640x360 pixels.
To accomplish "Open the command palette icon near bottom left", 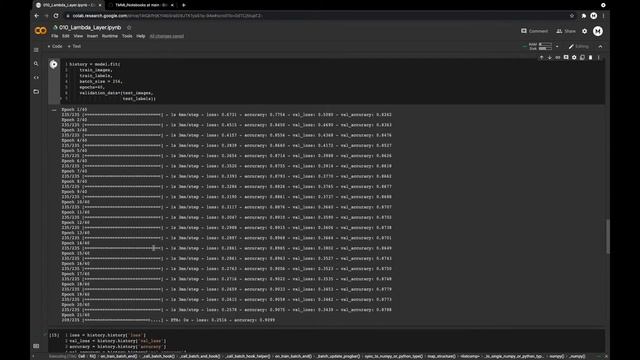I will [36, 346].
